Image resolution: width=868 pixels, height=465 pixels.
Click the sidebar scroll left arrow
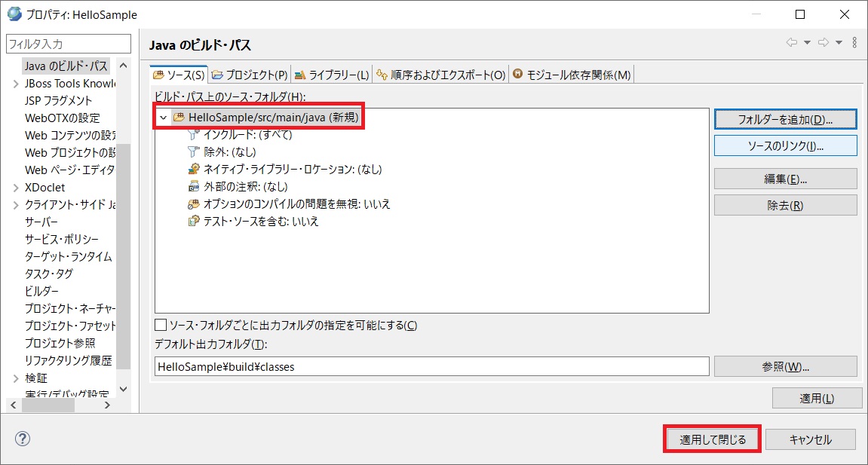(x=14, y=405)
